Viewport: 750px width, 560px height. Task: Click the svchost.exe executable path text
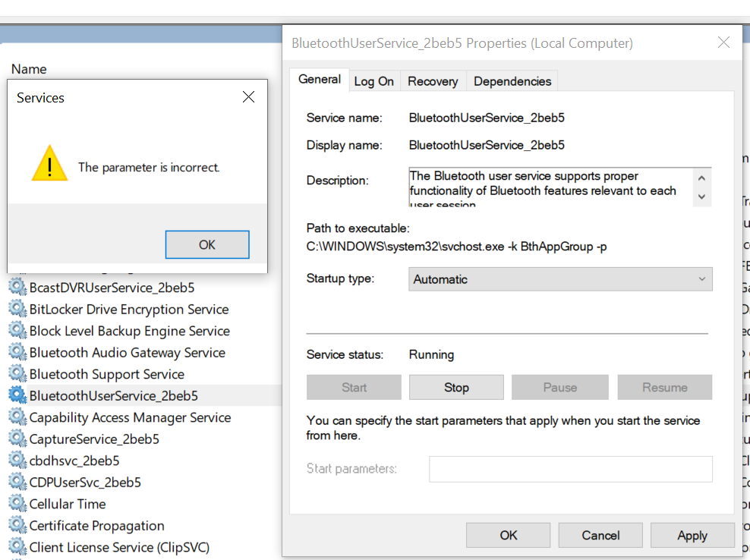tap(456, 247)
